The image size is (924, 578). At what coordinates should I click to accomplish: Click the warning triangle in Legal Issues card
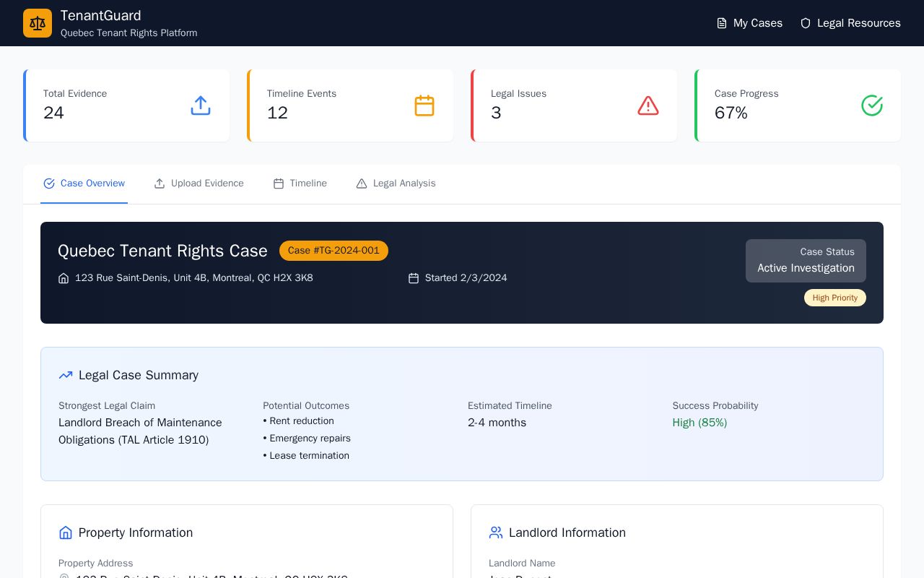tap(648, 105)
